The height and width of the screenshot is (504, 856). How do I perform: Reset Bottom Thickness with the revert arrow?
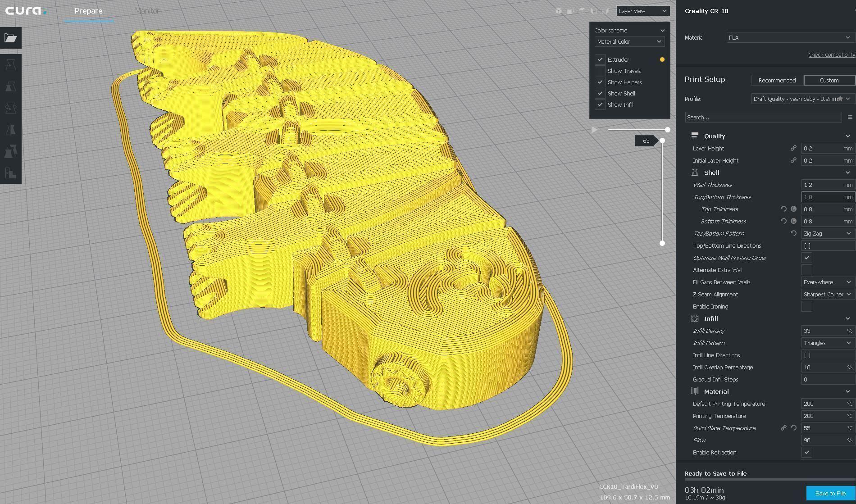tap(783, 221)
